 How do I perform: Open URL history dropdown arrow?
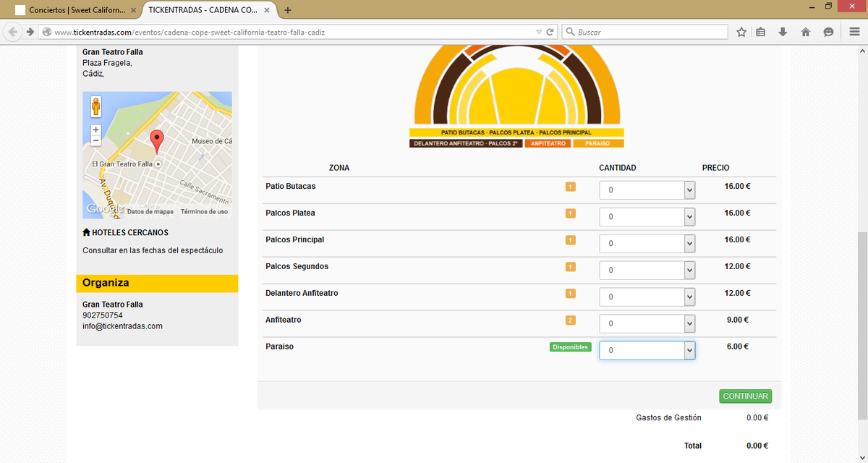coord(538,32)
